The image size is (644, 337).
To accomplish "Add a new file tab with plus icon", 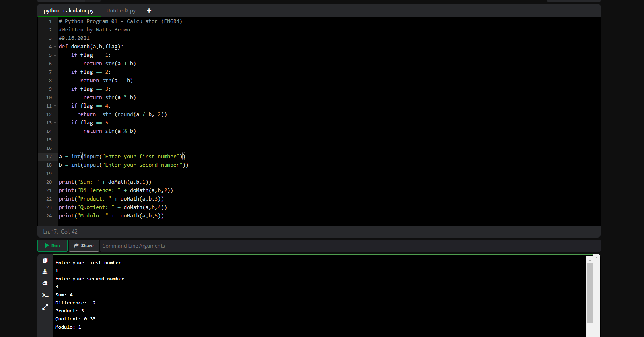I will coord(149,11).
